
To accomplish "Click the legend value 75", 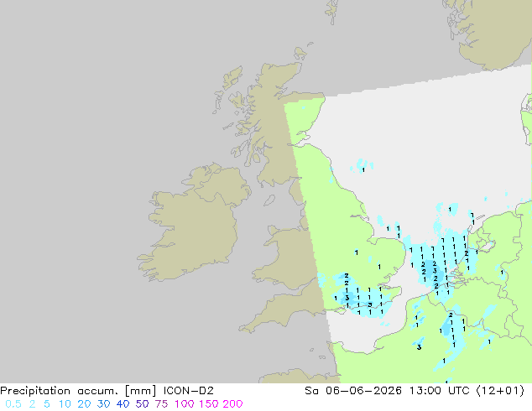I will (161, 404).
